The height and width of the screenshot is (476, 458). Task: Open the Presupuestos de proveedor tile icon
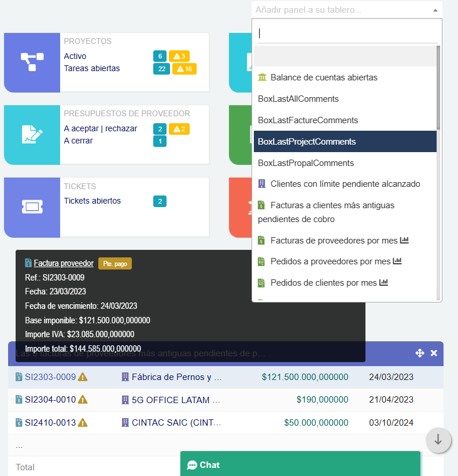click(32, 135)
